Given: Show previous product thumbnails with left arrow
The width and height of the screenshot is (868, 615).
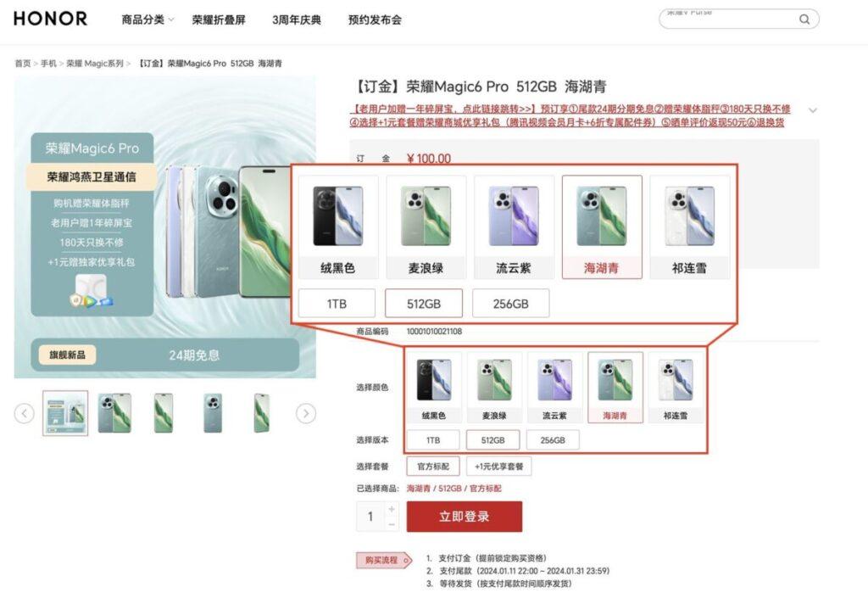Looking at the screenshot, I should pos(25,413).
